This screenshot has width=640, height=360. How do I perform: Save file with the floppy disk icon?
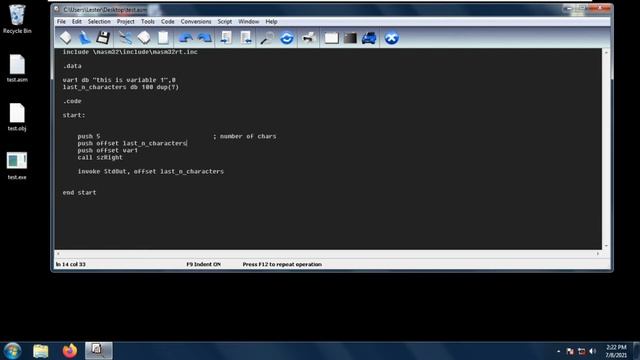(x=103, y=38)
